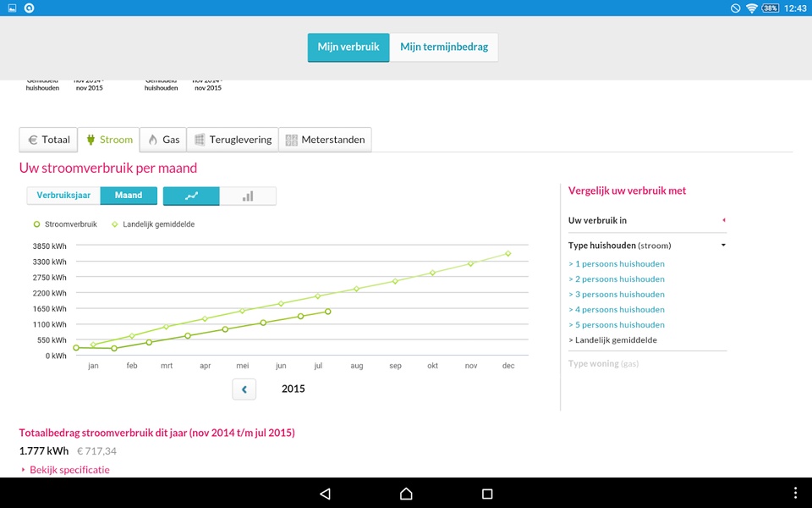This screenshot has height=508, width=812.
Task: Tap the image notification icon in status bar
Action: click(x=12, y=8)
